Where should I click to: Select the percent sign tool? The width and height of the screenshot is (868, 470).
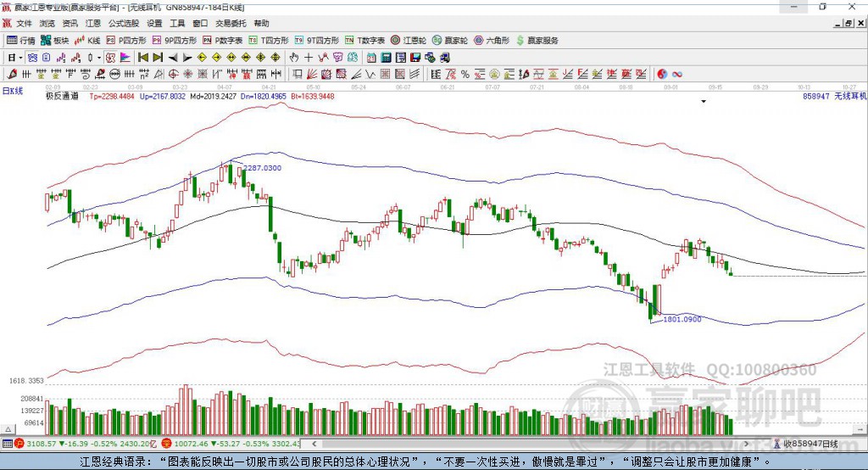point(465,75)
